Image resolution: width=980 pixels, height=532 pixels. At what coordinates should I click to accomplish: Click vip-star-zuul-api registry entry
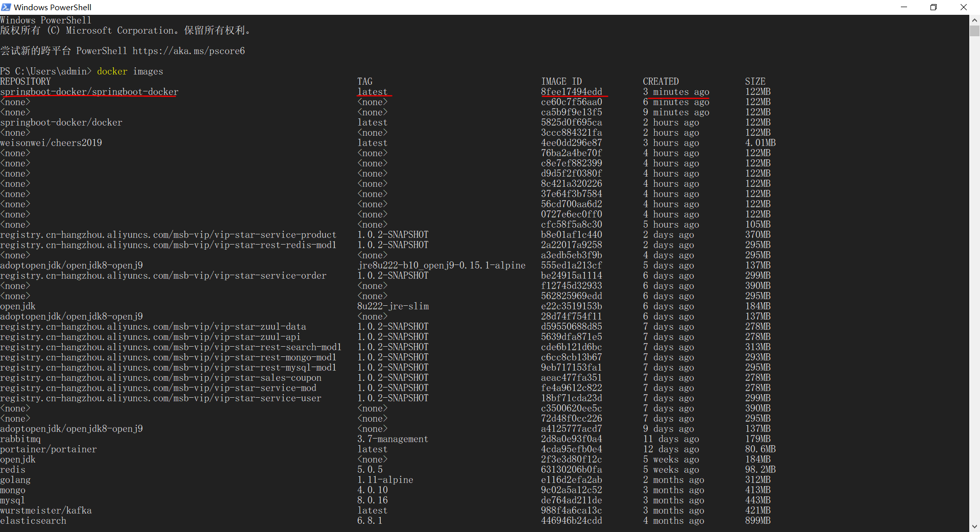coord(151,337)
